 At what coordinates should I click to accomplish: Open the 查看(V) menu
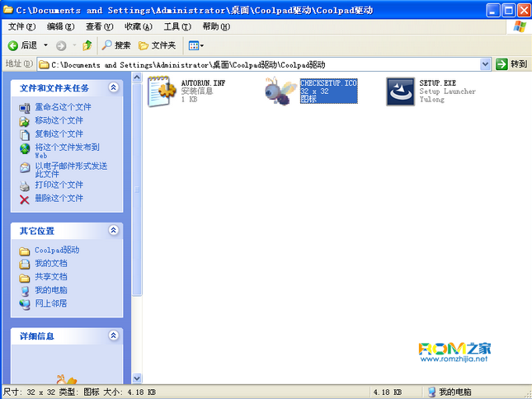tap(100, 26)
